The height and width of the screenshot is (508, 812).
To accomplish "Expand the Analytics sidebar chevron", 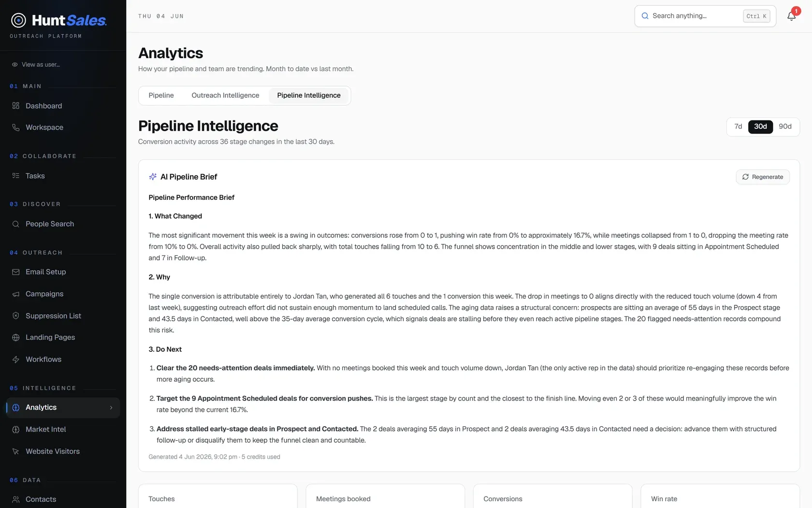I will tap(111, 407).
